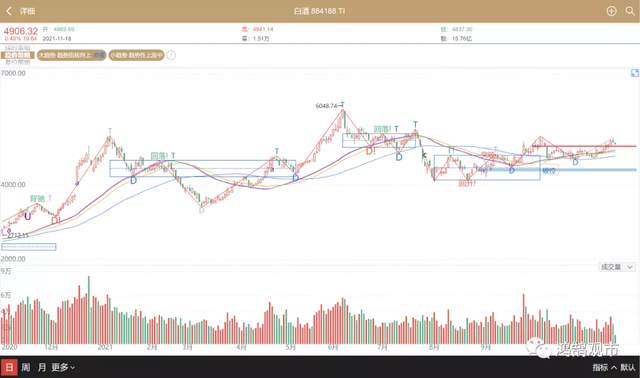Select the first brown trend pill
This screenshot has width=640, height=378.
click(71, 55)
